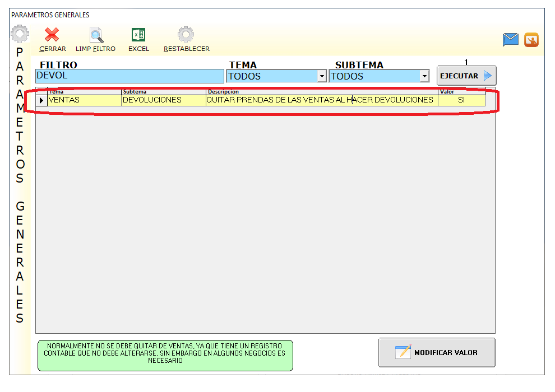Click the DEVOLUCIONES subtema cell

pos(163,100)
